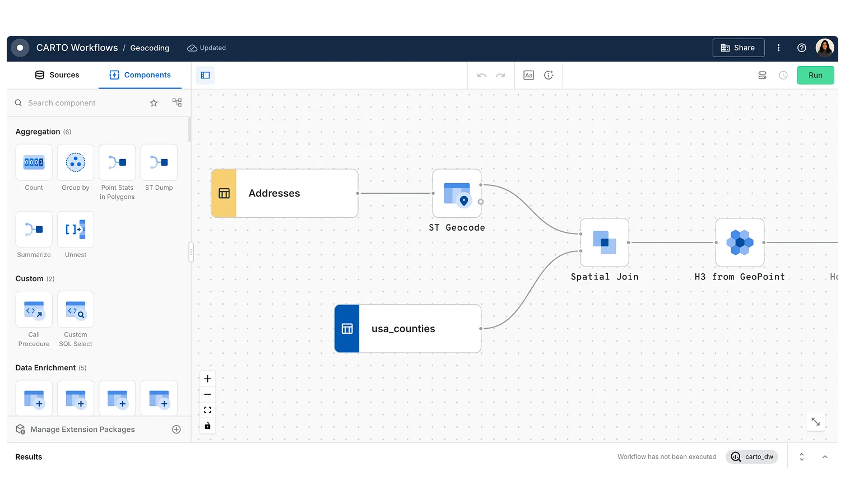Click the Share button

tap(738, 48)
